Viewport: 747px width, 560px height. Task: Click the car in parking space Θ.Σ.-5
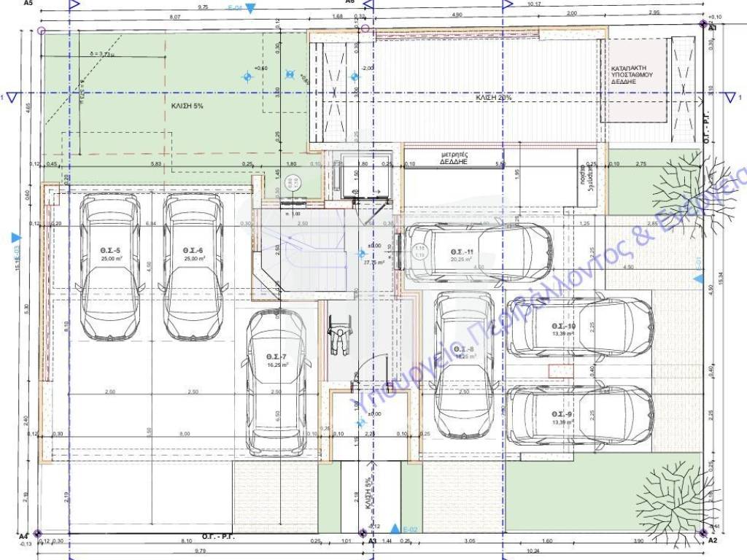(x=109, y=266)
